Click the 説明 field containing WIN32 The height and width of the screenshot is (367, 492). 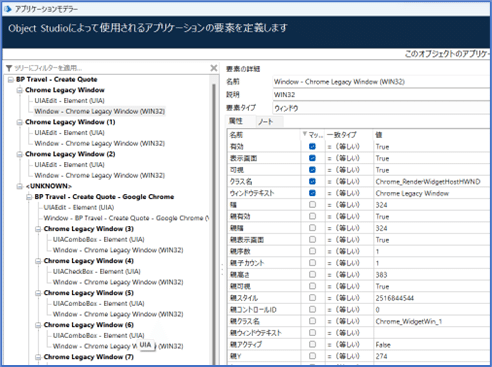(x=382, y=95)
